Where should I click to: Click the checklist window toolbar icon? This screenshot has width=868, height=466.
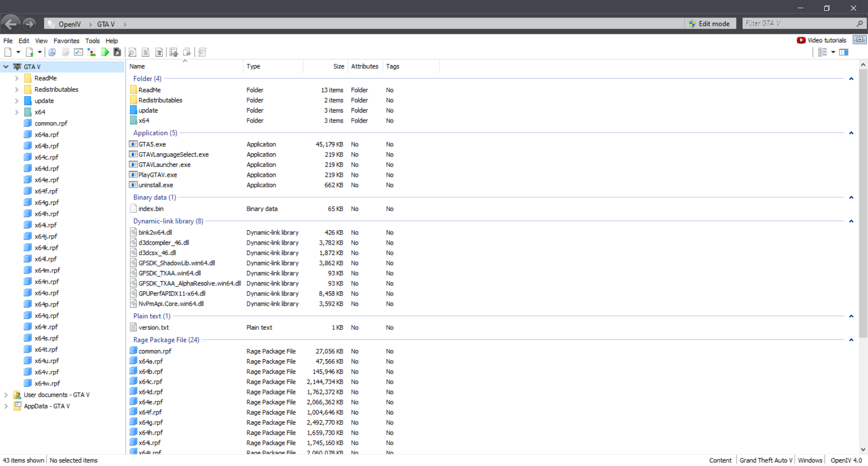coord(79,52)
